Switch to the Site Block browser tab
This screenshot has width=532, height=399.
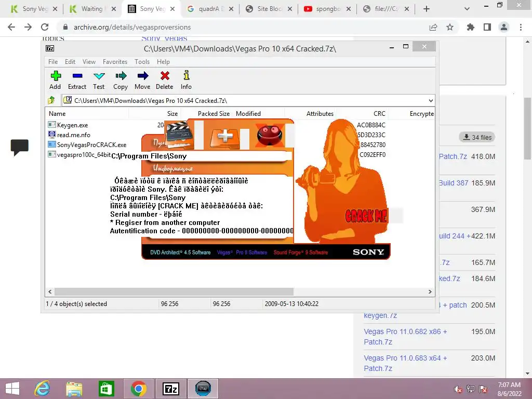click(x=268, y=9)
